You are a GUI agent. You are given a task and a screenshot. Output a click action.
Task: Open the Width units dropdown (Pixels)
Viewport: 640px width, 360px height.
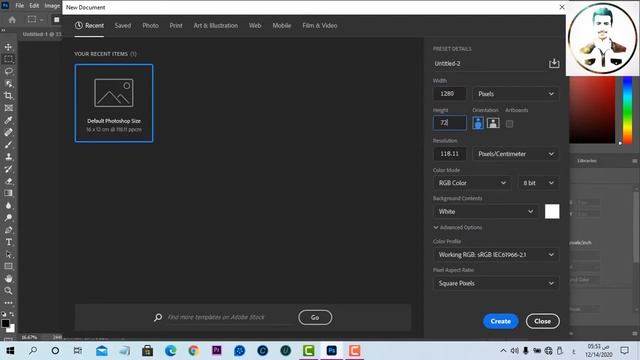[516, 94]
